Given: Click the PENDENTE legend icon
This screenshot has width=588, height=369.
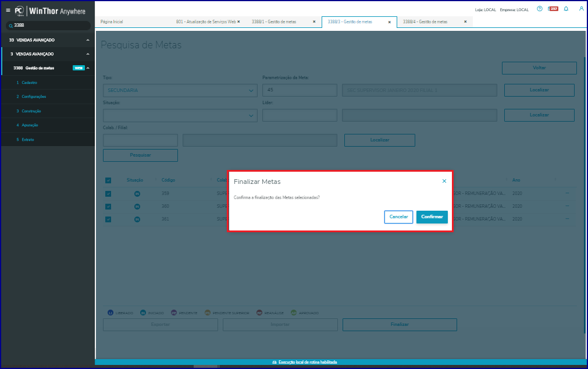Looking at the screenshot, I should [x=174, y=313].
